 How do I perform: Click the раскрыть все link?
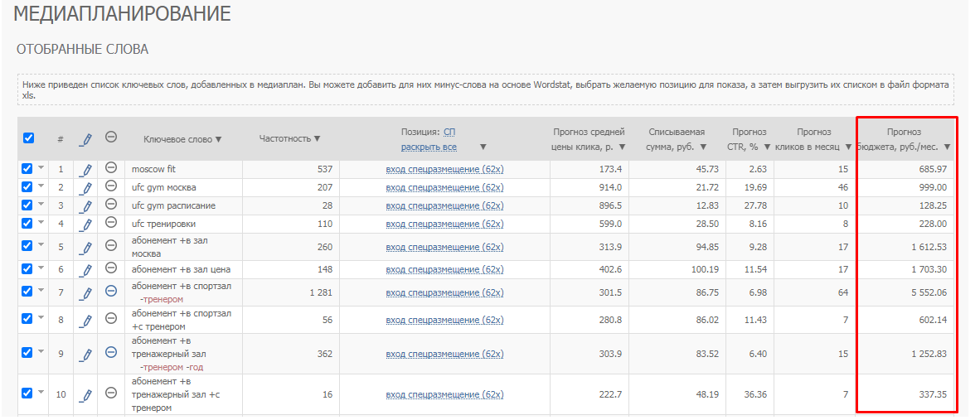429,147
